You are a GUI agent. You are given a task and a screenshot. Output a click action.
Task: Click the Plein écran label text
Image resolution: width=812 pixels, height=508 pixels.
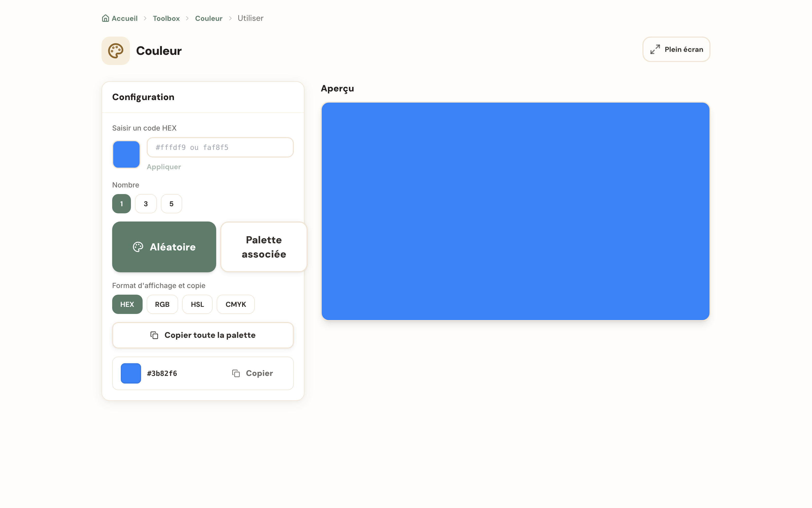tap(684, 49)
